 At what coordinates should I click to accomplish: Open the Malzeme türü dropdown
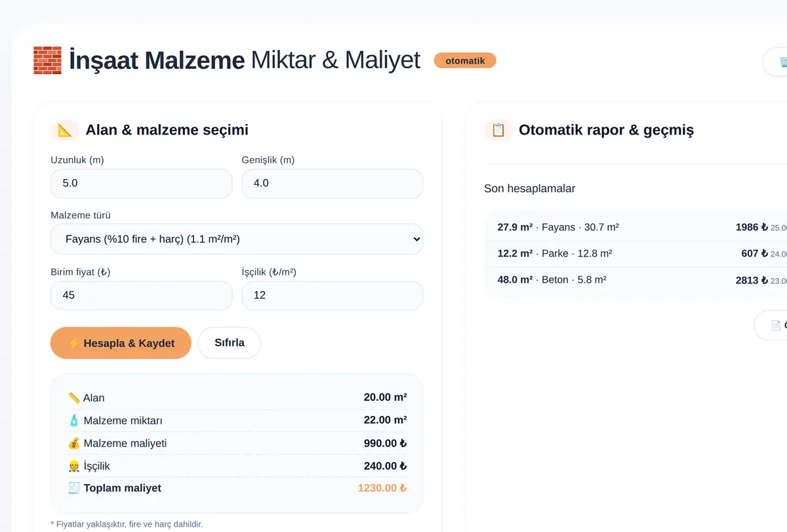[x=237, y=239]
